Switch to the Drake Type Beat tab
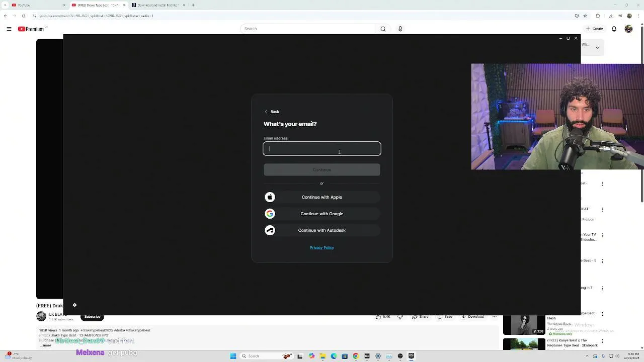Viewport: 644px width, 362px height. (98, 5)
